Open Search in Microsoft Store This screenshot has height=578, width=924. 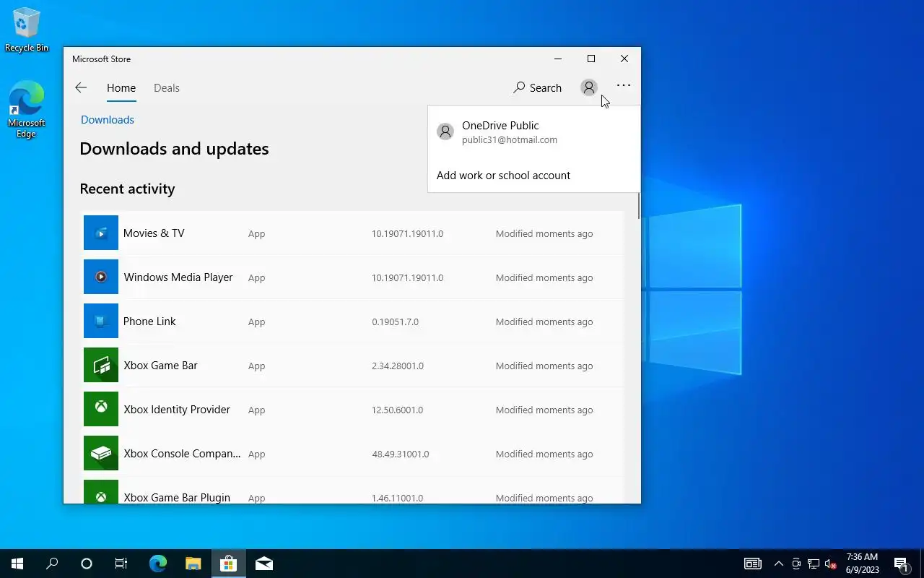click(537, 87)
